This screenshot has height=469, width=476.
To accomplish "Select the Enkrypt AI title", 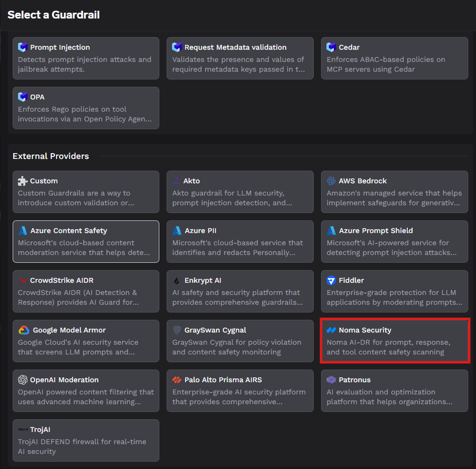I will click(203, 281).
